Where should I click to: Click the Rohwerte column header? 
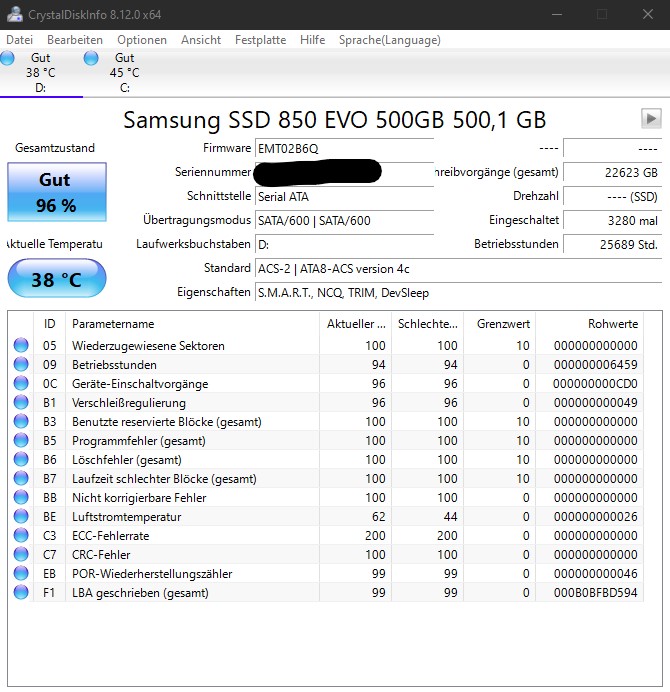pos(590,323)
